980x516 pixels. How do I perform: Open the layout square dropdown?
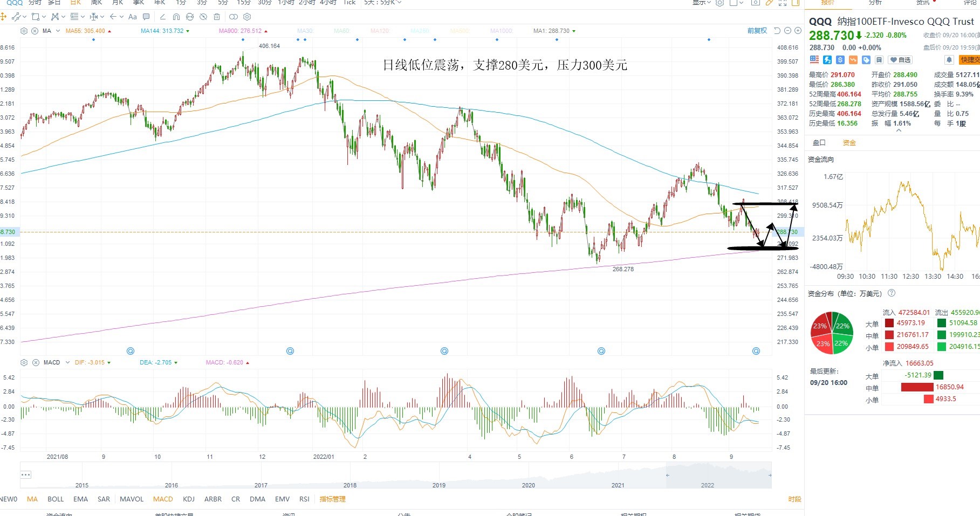tap(736, 2)
